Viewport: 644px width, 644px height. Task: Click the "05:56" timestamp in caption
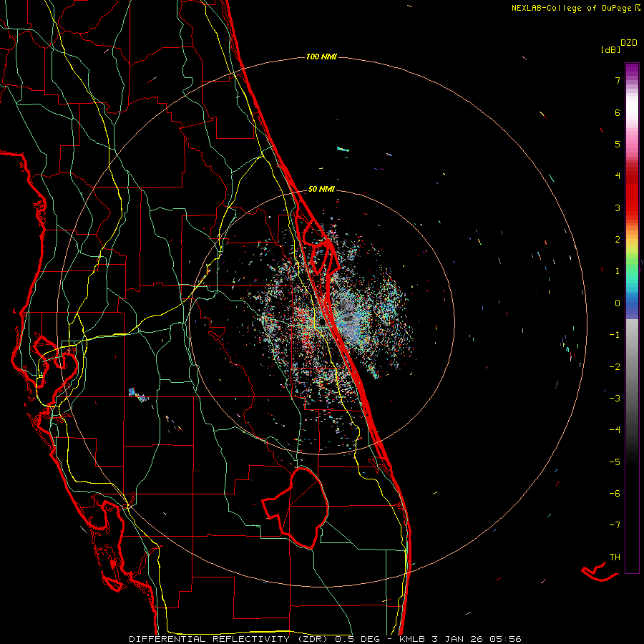click(x=505, y=639)
